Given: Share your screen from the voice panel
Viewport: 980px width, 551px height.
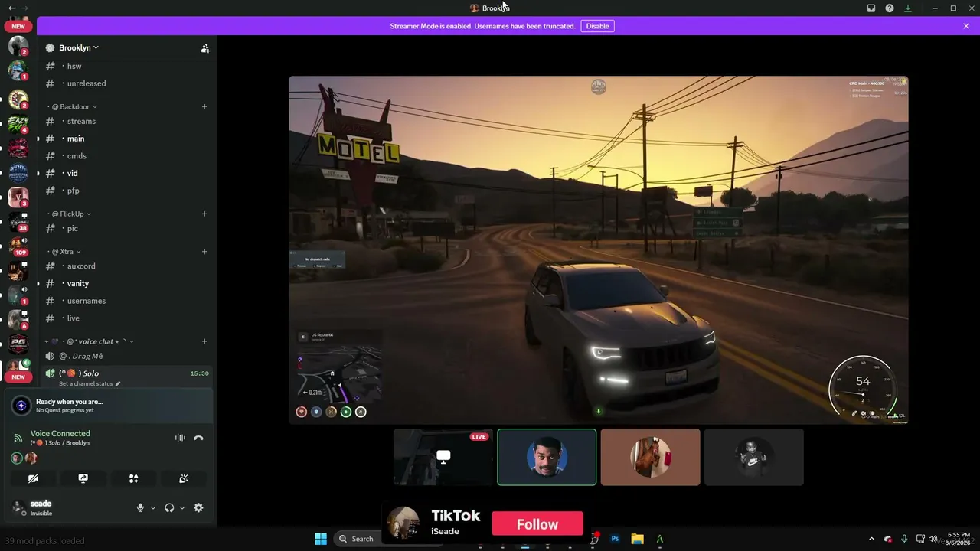Looking at the screenshot, I should pos(83,478).
